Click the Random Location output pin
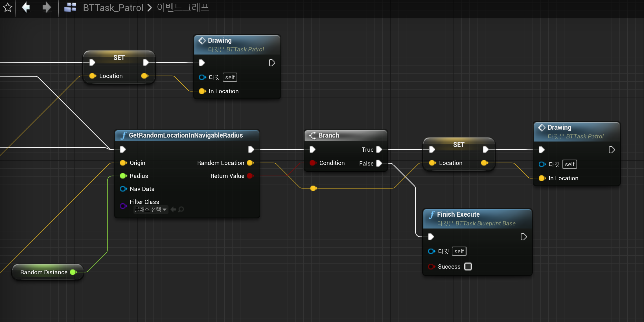The image size is (644, 322). point(250,163)
